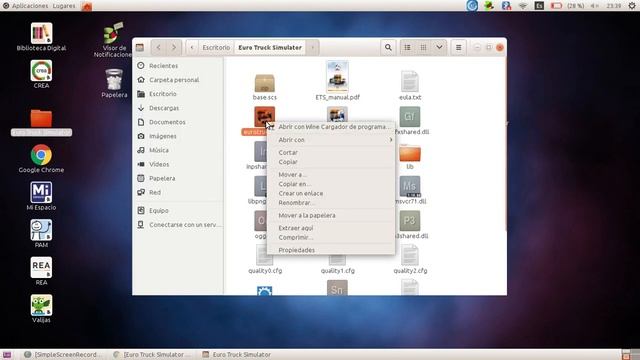The height and width of the screenshot is (360, 640).
Task: Select the p3shared.dll file
Action: pyautogui.click(x=410, y=225)
